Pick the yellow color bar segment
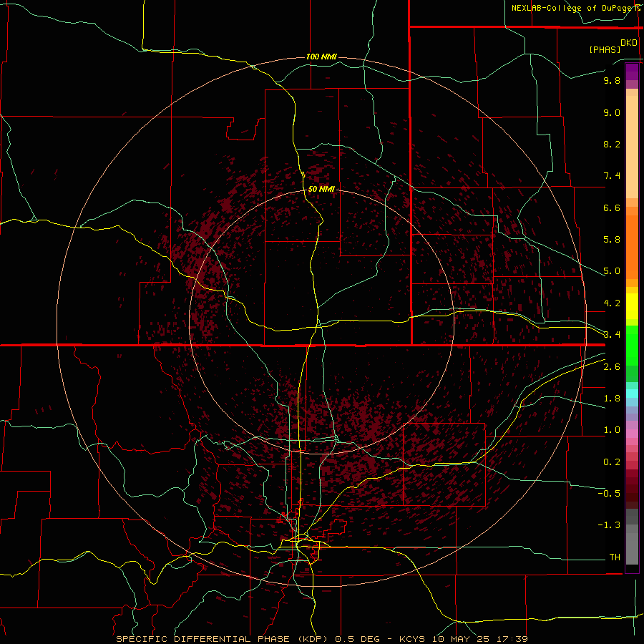The height and width of the screenshot is (644, 644). [x=632, y=306]
